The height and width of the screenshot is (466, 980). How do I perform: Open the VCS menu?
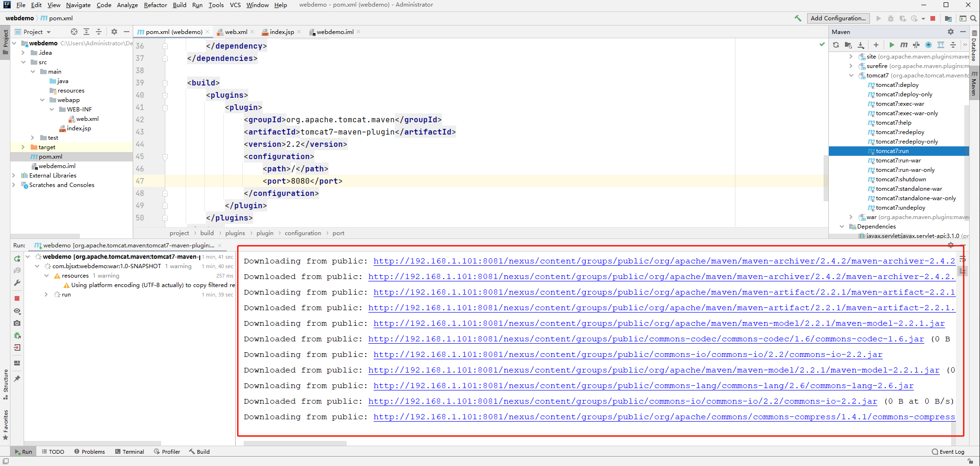point(235,5)
